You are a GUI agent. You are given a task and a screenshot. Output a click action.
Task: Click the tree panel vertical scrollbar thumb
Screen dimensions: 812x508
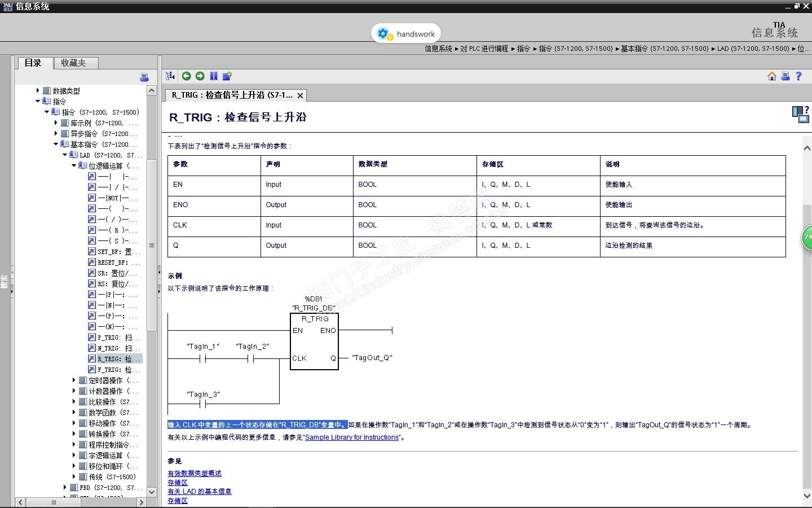[152, 246]
